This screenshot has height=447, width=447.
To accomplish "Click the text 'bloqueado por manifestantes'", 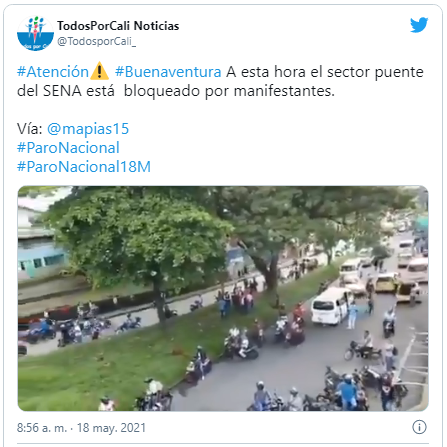I will (x=228, y=91).
